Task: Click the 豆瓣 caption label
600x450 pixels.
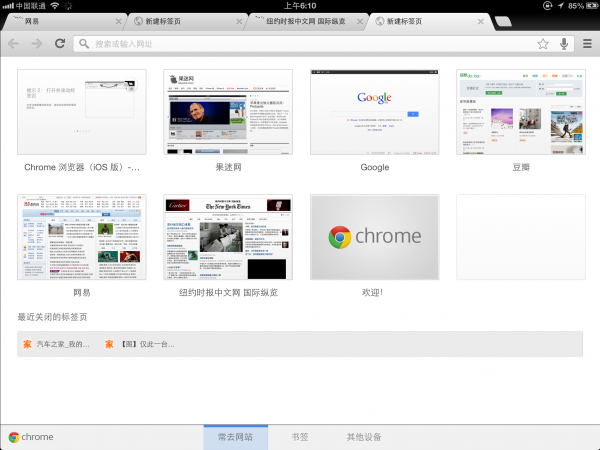Action: (521, 168)
